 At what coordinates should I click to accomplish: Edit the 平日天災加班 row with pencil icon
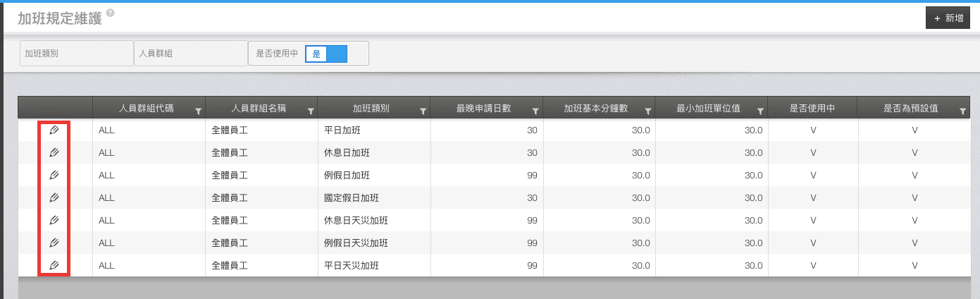pyautogui.click(x=54, y=266)
